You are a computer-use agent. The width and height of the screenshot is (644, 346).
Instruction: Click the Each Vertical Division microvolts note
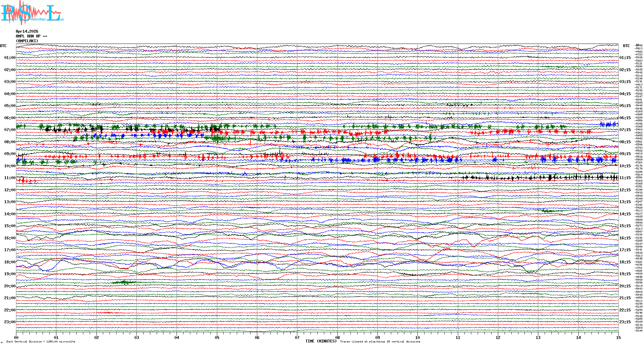(x=41, y=342)
